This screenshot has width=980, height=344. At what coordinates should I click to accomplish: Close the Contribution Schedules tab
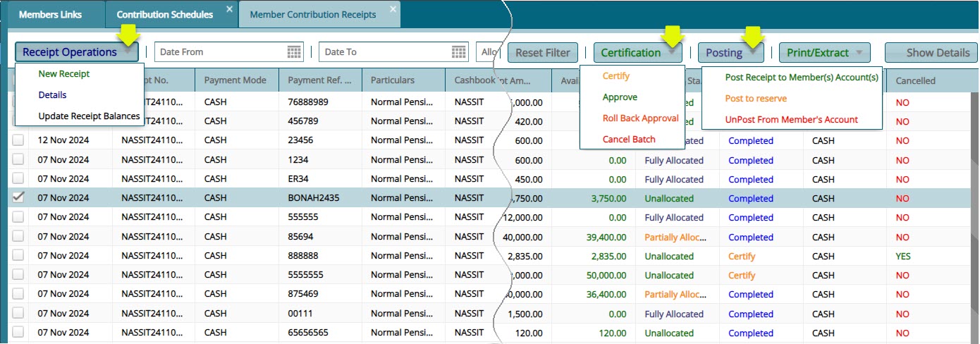pyautogui.click(x=229, y=9)
